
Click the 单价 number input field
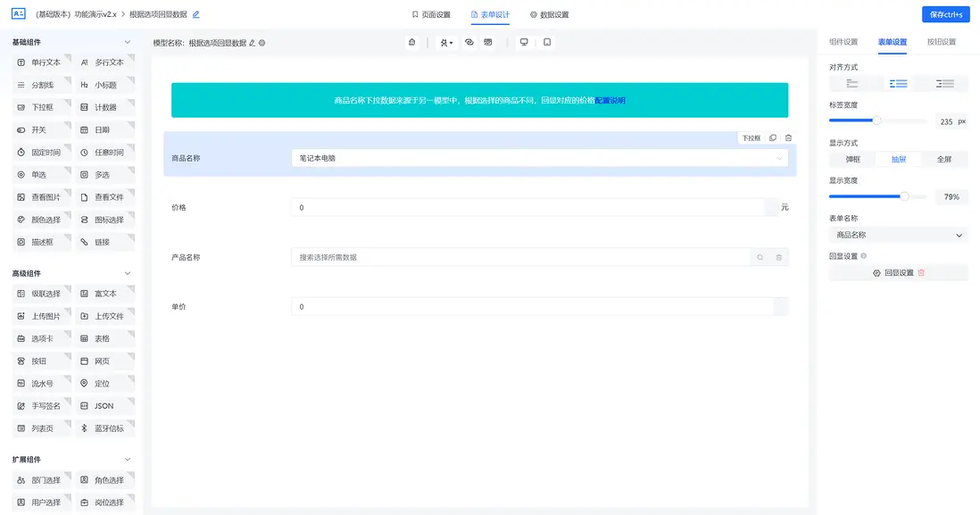(539, 307)
